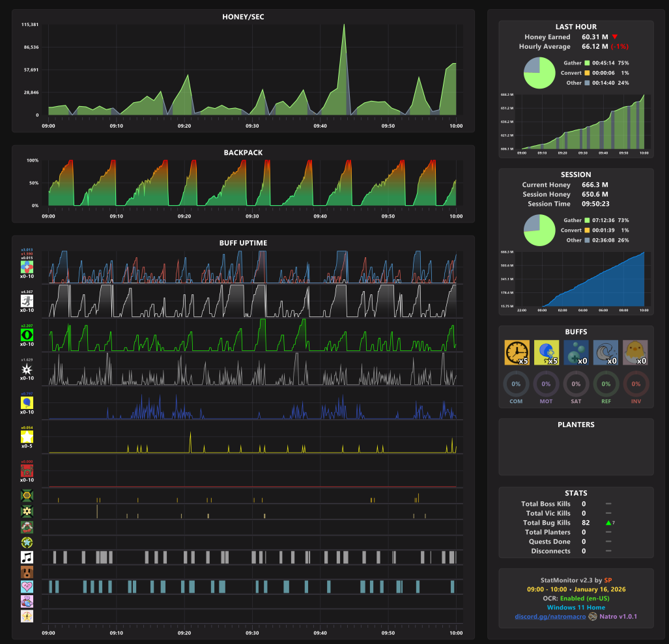The image size is (669, 644).
Task: Select the yellow Convert swatch in Last Hour
Action: (587, 73)
